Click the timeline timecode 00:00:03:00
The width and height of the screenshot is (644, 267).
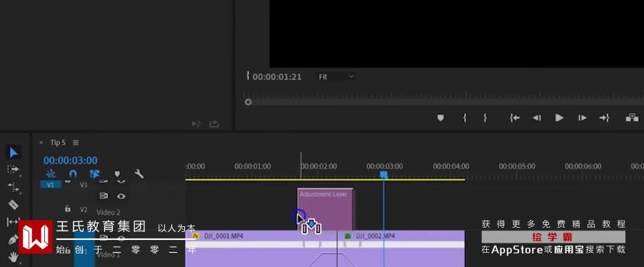[70, 160]
